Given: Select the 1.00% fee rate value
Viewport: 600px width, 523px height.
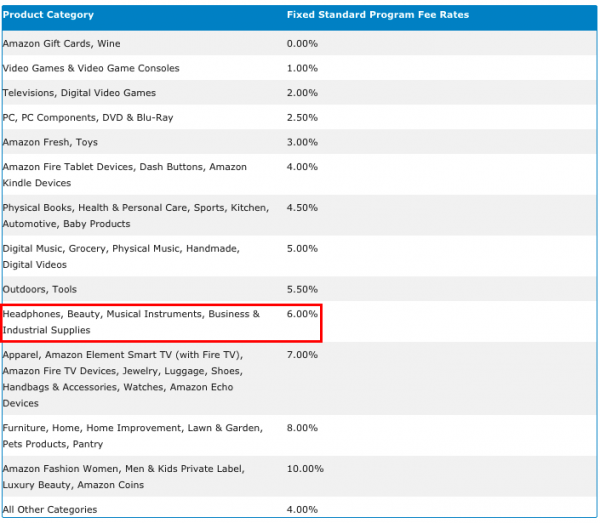Looking at the screenshot, I should [302, 68].
